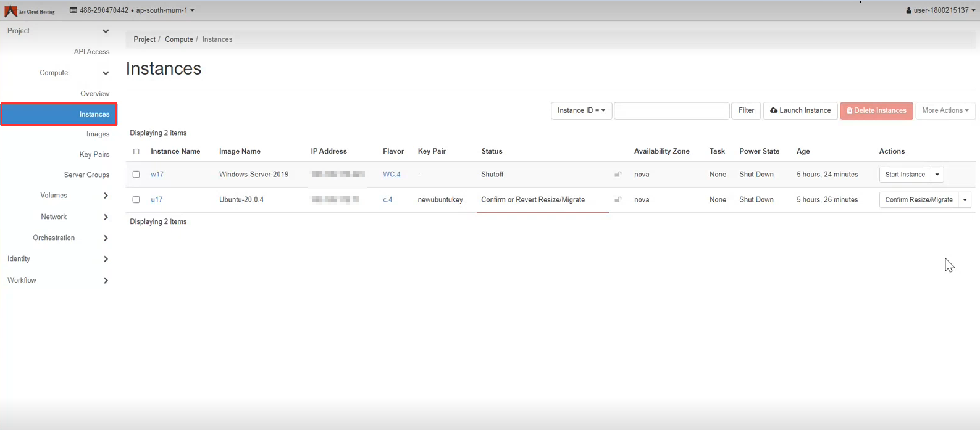This screenshot has height=430, width=980.
Task: Go to Key Pairs in sidebar
Action: [94, 155]
